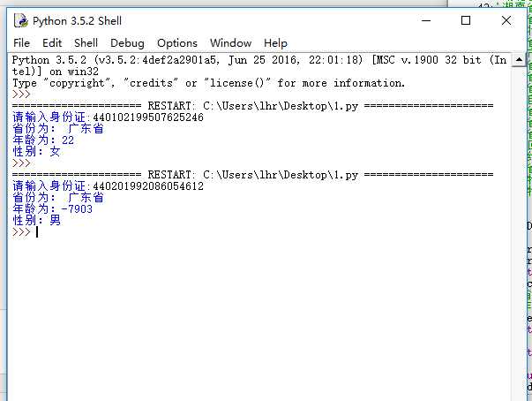
Task: Open the Help menu
Action: (x=275, y=43)
